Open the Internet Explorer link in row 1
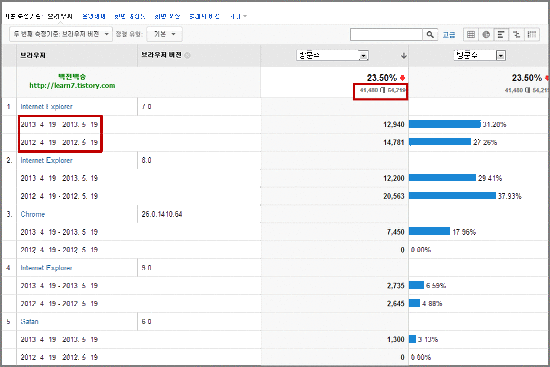 pyautogui.click(x=46, y=106)
